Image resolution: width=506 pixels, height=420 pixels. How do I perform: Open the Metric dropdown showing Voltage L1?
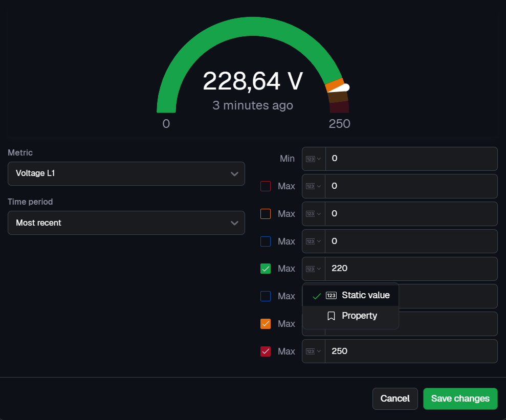pos(126,173)
